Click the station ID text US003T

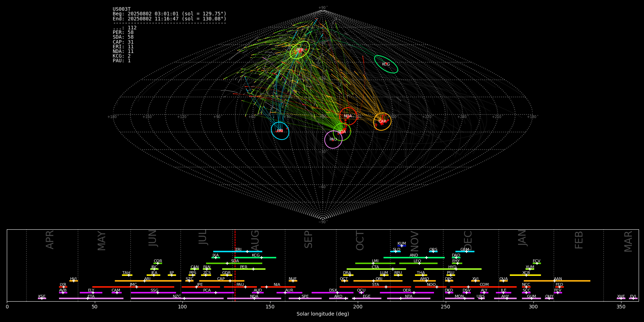click(122, 9)
